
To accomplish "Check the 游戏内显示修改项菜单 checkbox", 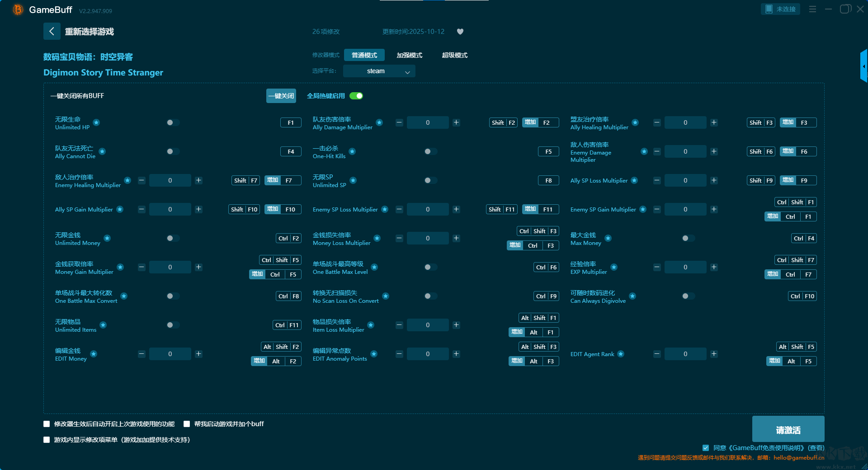I will point(47,440).
